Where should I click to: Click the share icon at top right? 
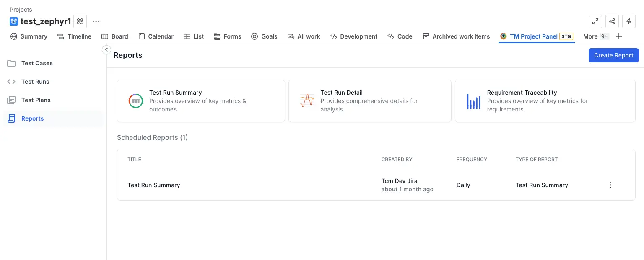coord(612,21)
